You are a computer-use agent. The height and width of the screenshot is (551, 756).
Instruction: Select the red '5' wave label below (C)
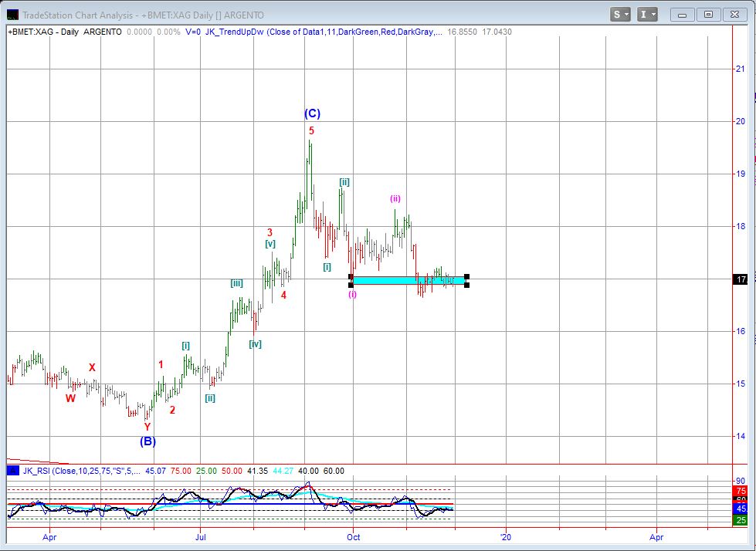(311, 130)
